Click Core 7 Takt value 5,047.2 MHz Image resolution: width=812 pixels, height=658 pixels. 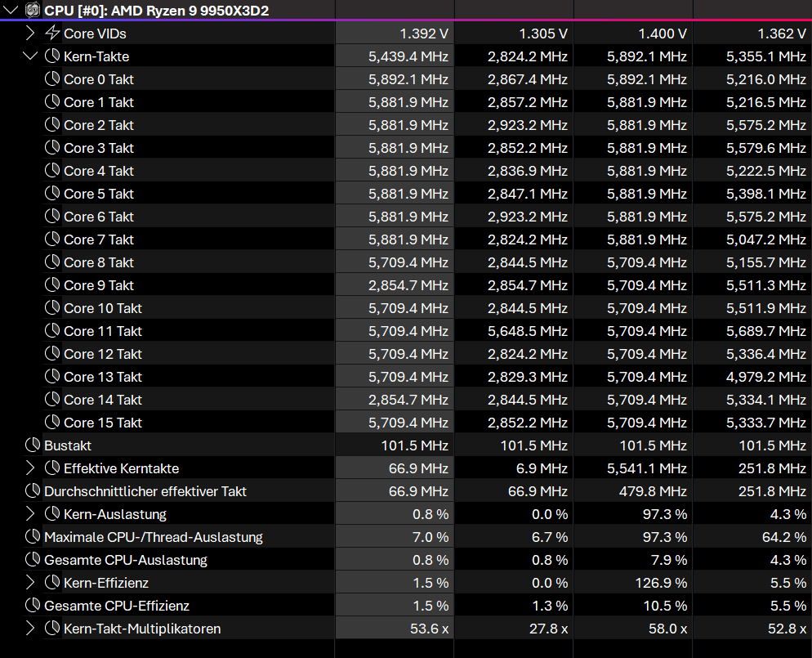pos(766,239)
